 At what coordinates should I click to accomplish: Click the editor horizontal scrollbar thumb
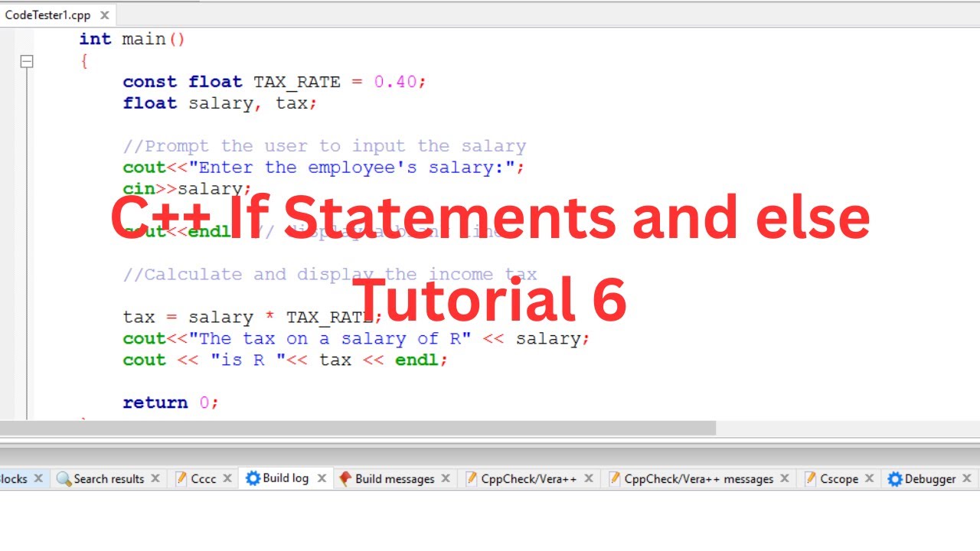point(358,429)
